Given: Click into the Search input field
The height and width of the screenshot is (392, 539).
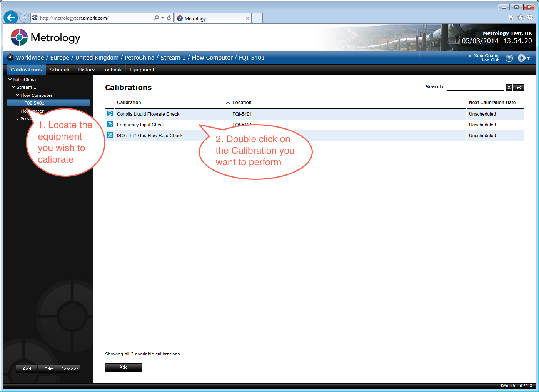Looking at the screenshot, I should [x=475, y=87].
